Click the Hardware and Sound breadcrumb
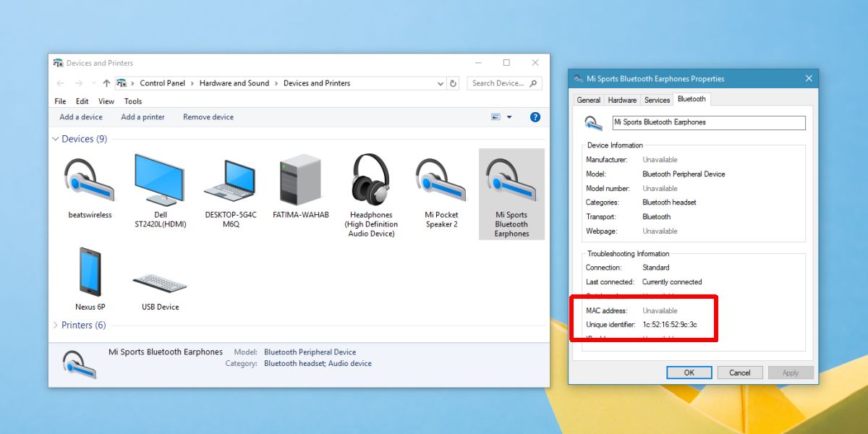Screen dimensions: 868x434 tap(234, 83)
